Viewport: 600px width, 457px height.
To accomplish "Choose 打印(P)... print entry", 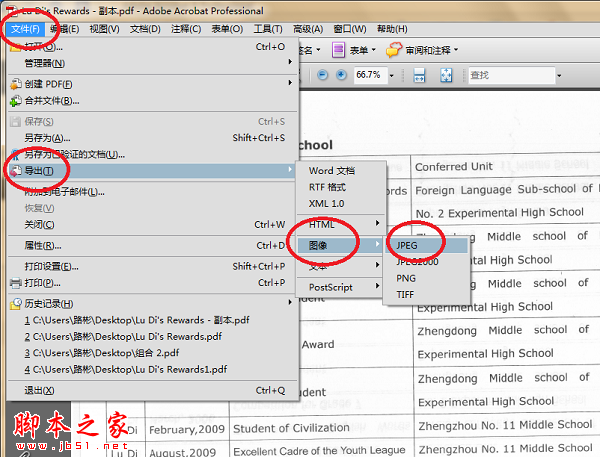I will [x=152, y=283].
